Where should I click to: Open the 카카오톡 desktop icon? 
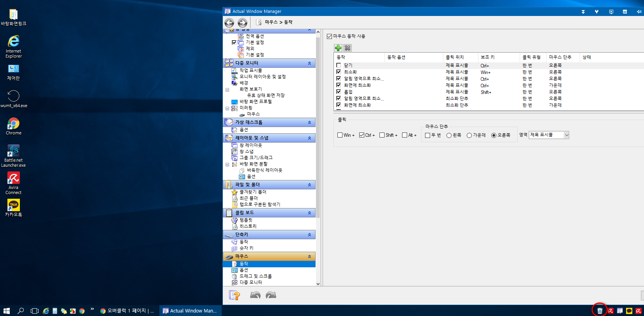[x=14, y=208]
